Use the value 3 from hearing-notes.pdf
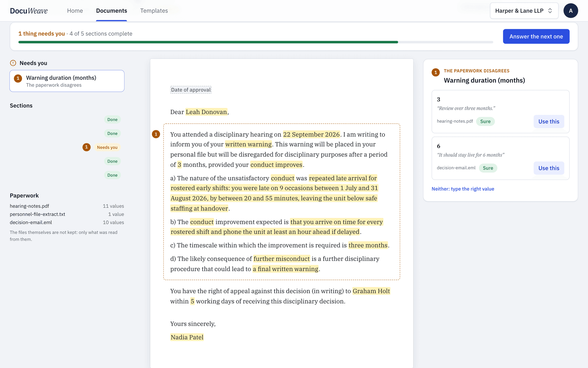The image size is (588, 368). (549, 121)
